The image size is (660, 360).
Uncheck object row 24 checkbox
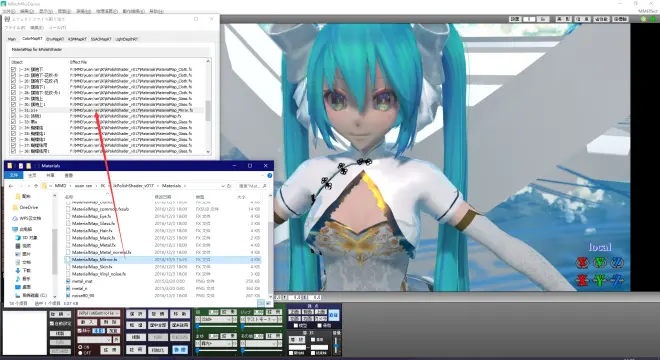(13, 69)
